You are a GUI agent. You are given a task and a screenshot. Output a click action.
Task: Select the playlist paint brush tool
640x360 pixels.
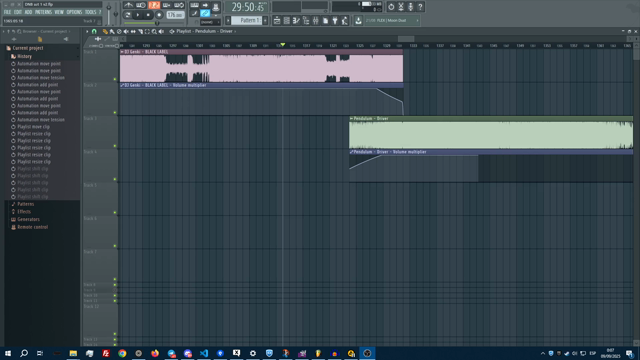pyautogui.click(x=112, y=31)
